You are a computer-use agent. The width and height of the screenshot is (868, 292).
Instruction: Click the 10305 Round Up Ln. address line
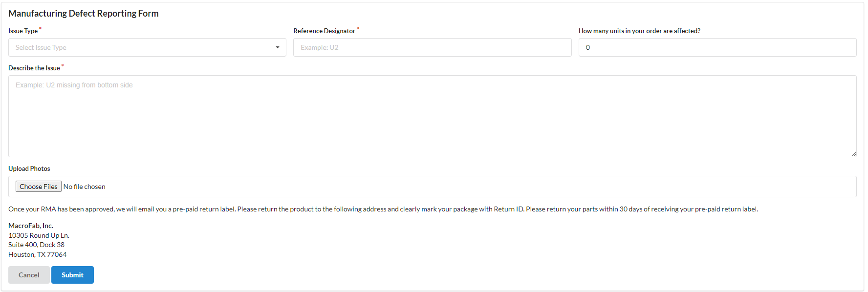[39, 235]
